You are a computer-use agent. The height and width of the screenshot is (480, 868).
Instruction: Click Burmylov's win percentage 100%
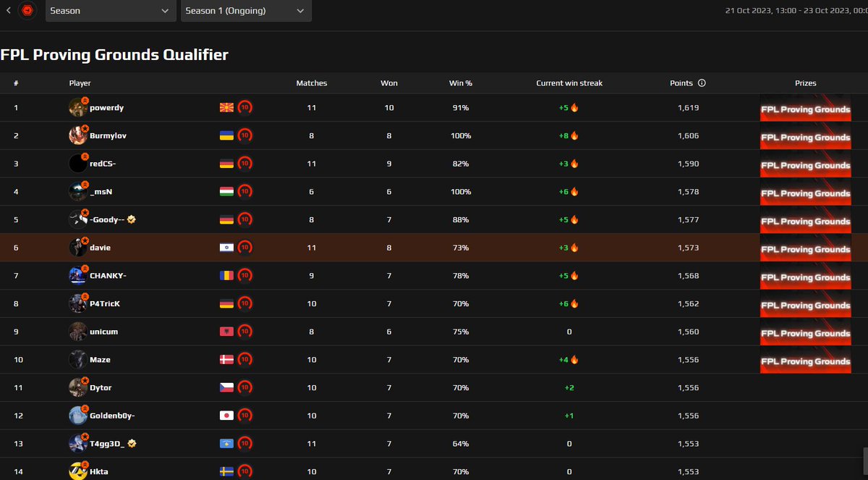tap(461, 135)
